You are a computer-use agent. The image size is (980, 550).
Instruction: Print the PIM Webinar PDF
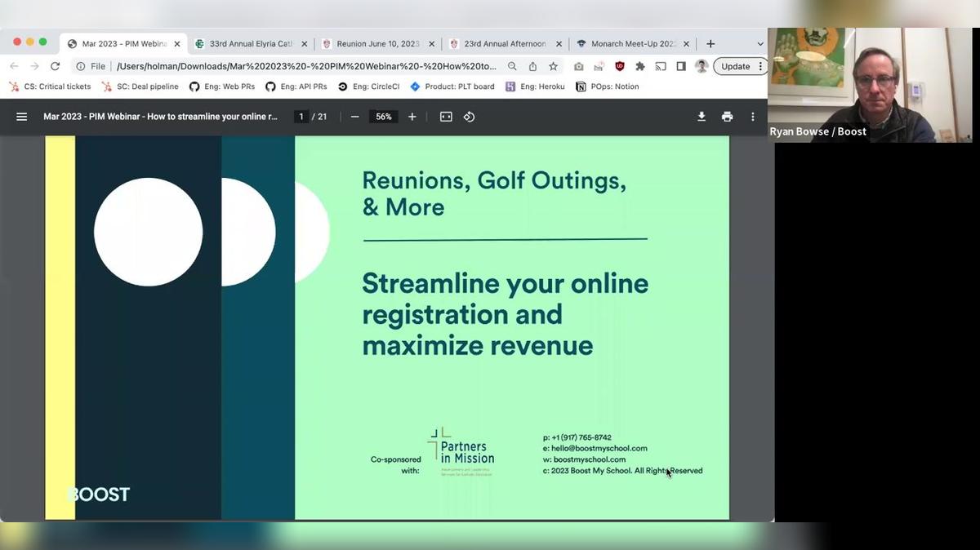[727, 117]
